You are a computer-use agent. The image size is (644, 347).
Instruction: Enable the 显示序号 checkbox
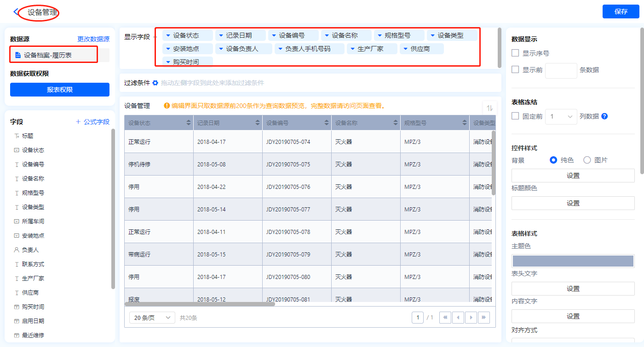pos(515,53)
